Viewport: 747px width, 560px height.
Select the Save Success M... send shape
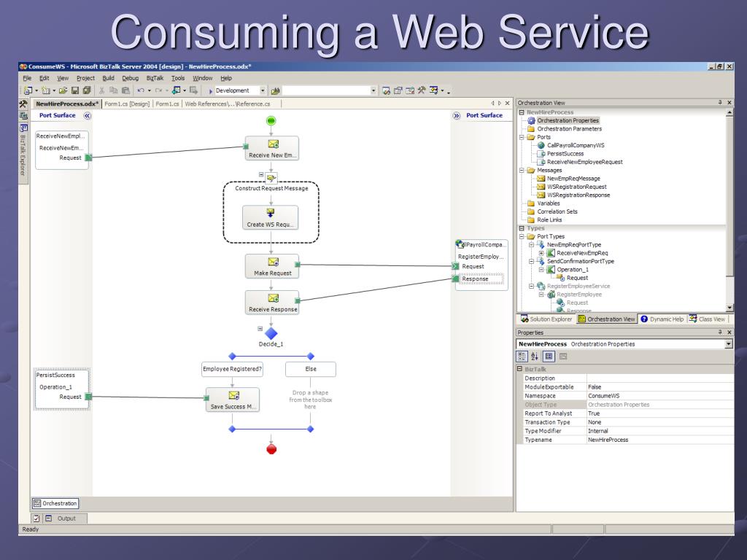pos(233,400)
